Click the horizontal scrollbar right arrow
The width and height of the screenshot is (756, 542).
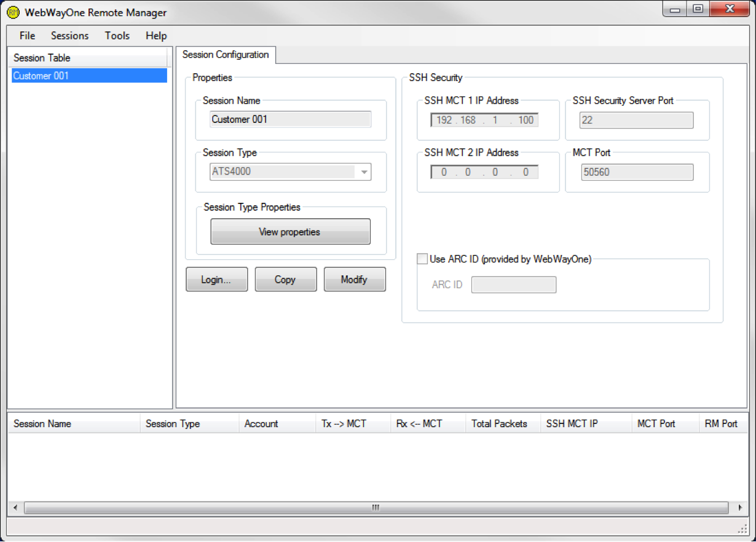click(x=741, y=508)
